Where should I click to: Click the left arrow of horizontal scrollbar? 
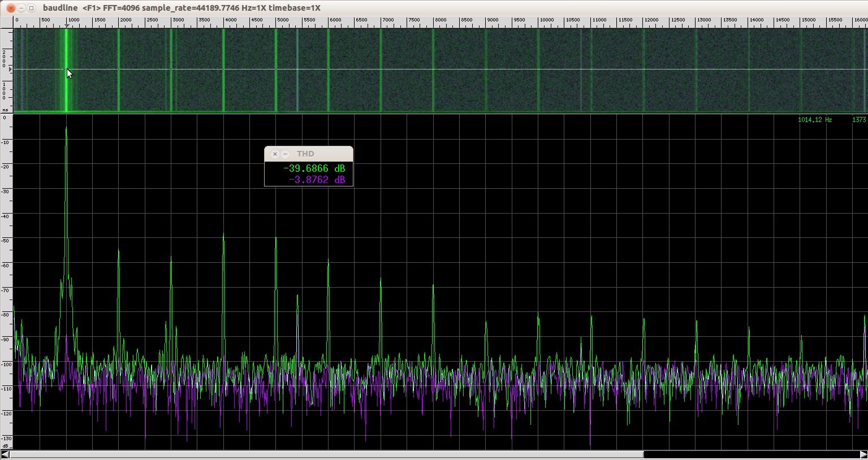pyautogui.click(x=5, y=454)
